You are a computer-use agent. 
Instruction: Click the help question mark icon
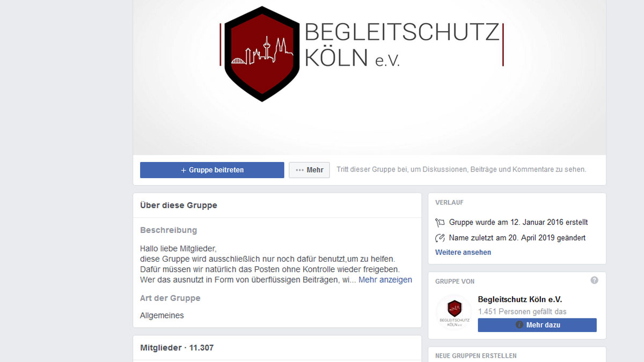(x=594, y=280)
